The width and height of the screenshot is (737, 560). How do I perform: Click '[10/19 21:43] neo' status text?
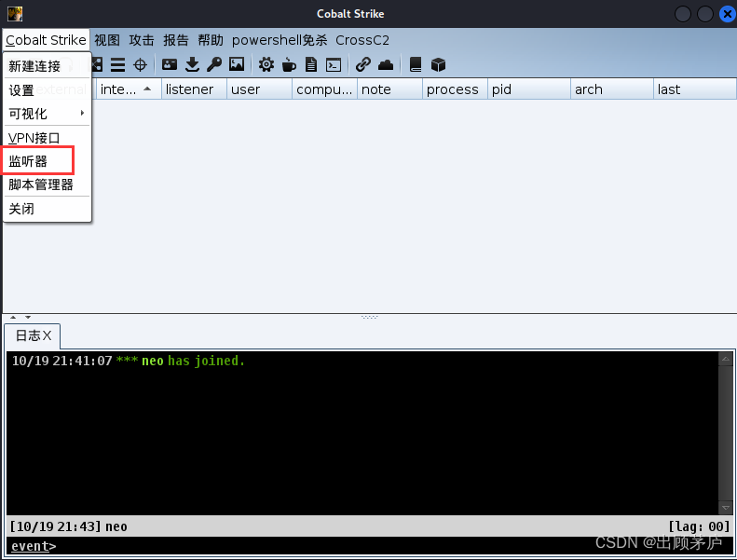tap(69, 526)
